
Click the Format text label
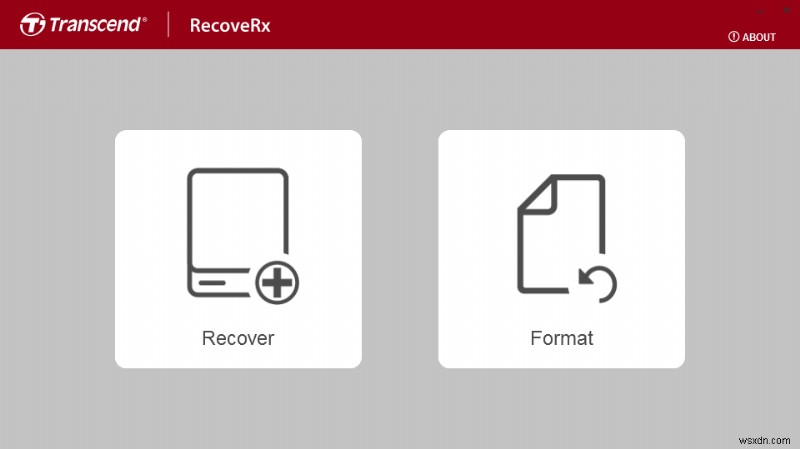[x=562, y=338]
